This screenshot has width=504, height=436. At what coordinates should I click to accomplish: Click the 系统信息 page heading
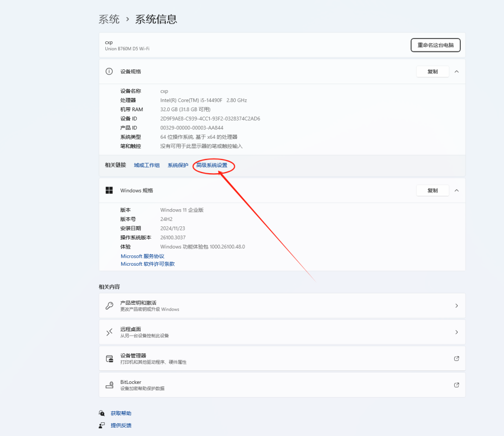[156, 19]
